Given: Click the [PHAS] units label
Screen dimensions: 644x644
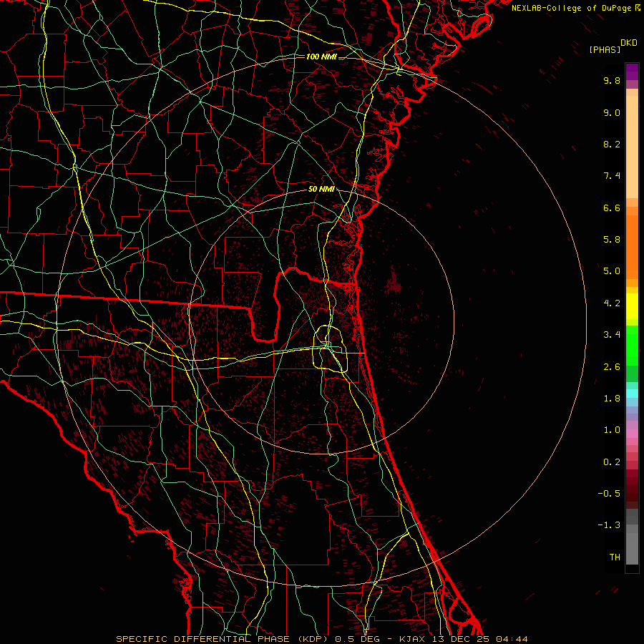Looking at the screenshot, I should [605, 49].
